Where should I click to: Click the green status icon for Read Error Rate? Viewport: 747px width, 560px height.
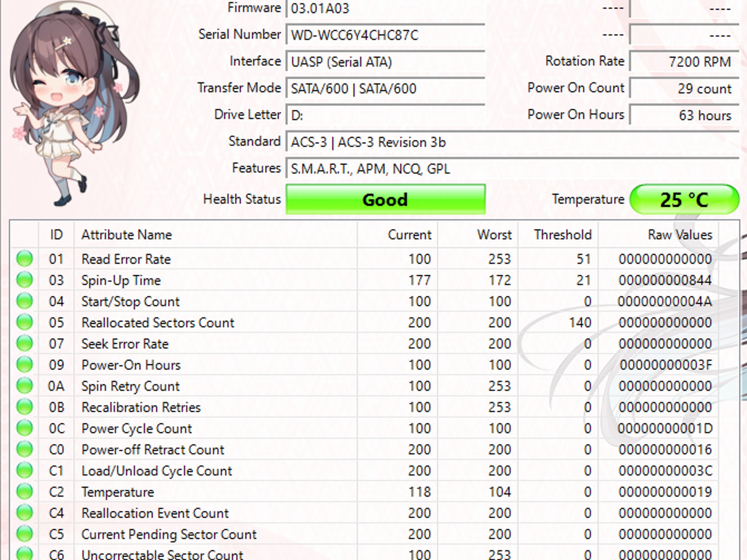pos(25,259)
